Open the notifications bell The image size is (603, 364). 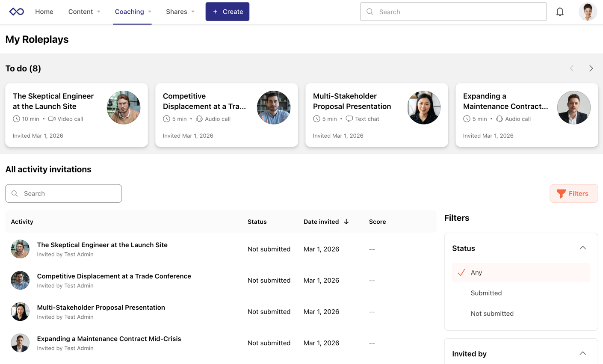point(560,12)
